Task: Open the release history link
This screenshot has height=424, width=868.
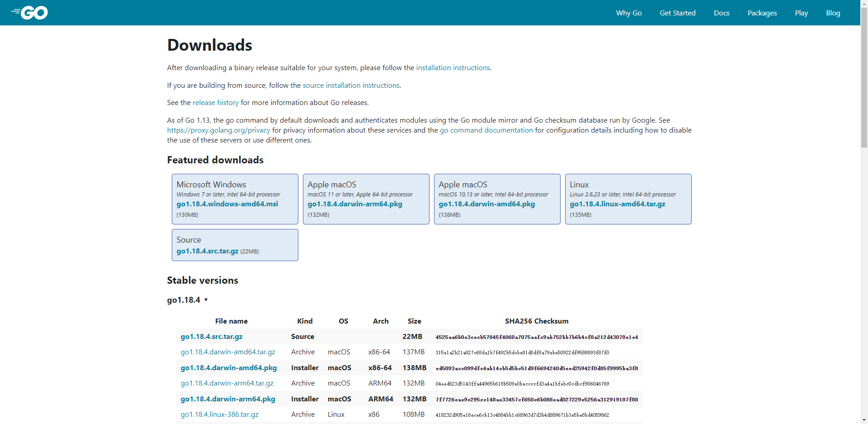Action: coord(216,103)
